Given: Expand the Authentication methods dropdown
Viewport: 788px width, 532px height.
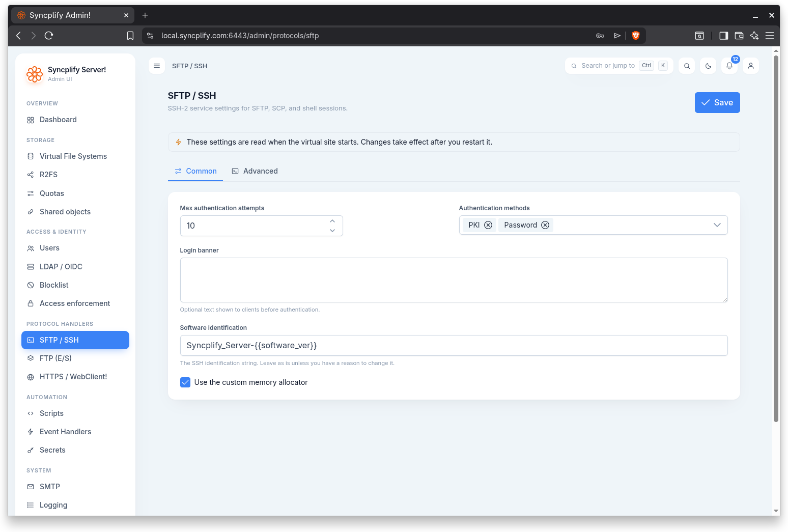Looking at the screenshot, I should (717, 225).
